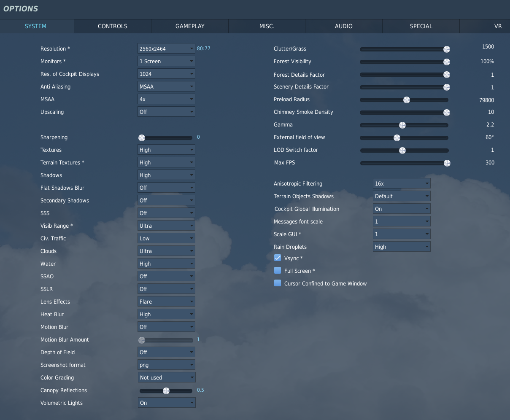The image size is (510, 420).
Task: Open the Messages font scale dropdown
Action: tap(402, 221)
